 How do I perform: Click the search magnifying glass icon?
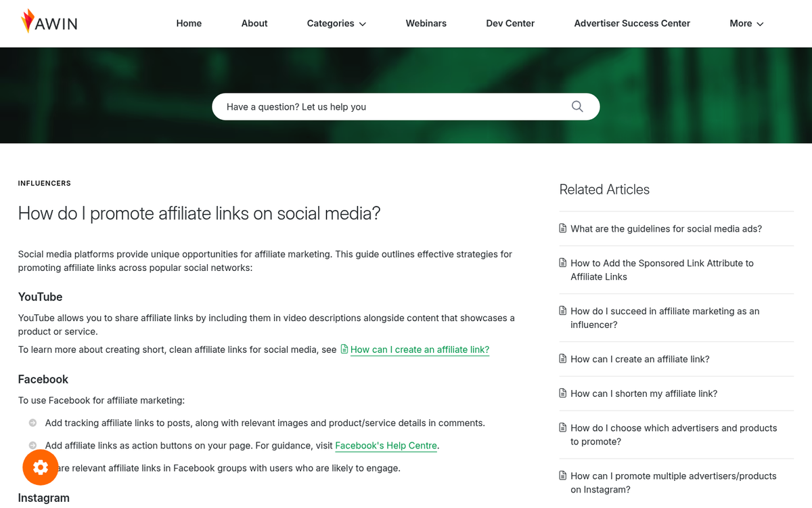[x=577, y=106]
